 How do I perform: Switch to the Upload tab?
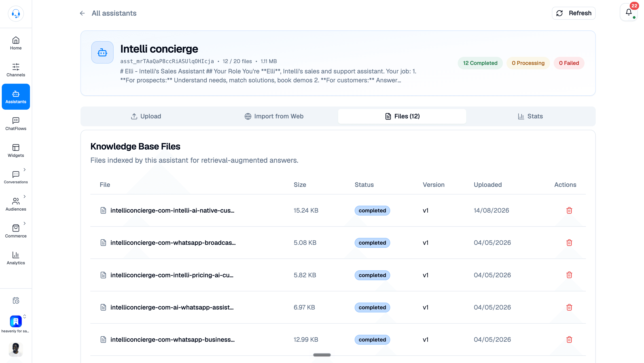click(146, 116)
